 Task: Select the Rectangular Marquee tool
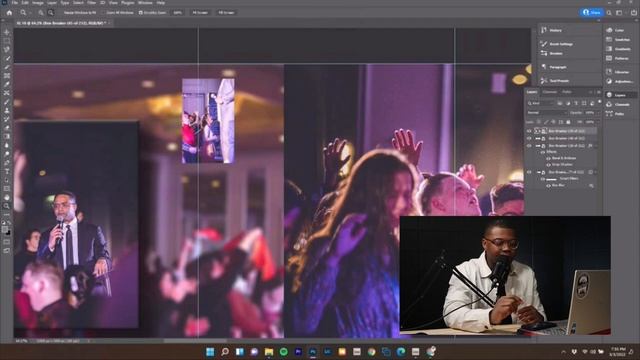tap(7, 41)
